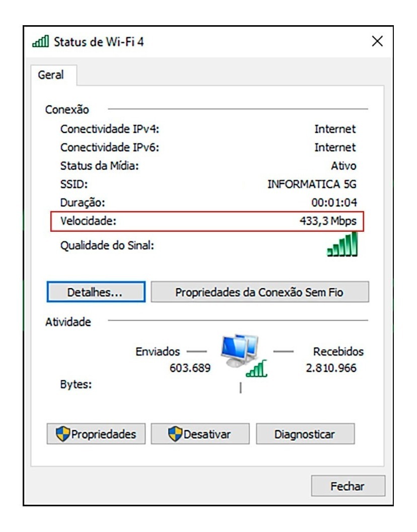Click the Duração label
This screenshot has width=417, height=532.
click(x=83, y=203)
